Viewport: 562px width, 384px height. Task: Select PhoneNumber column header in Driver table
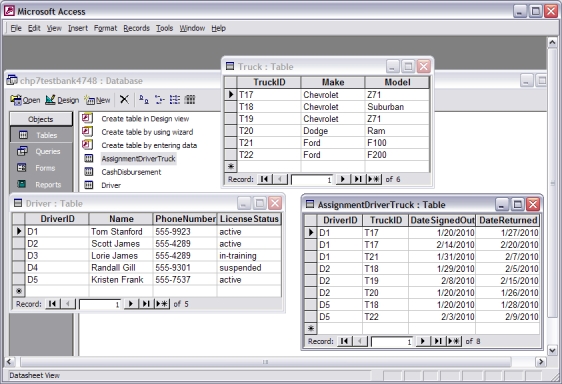[x=185, y=219]
